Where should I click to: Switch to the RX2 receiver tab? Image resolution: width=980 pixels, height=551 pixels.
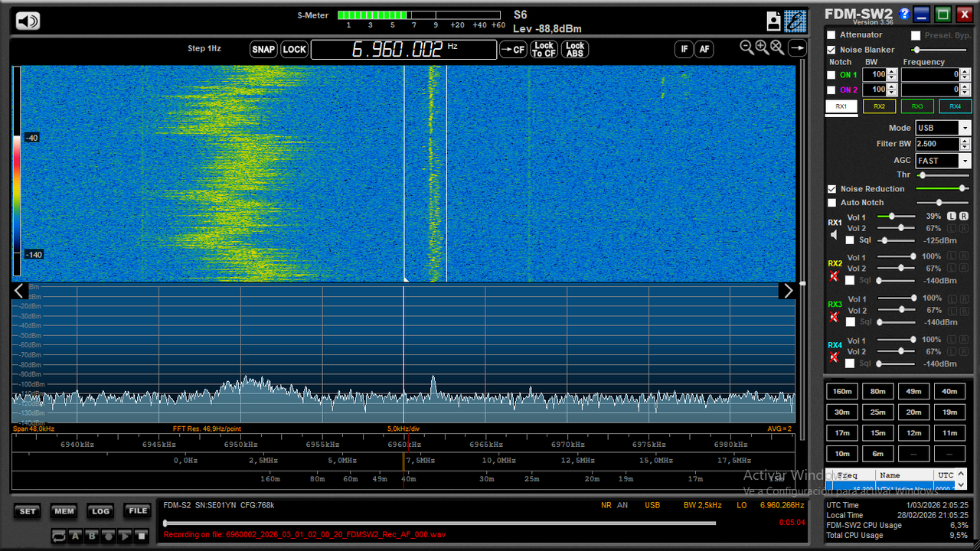879,106
